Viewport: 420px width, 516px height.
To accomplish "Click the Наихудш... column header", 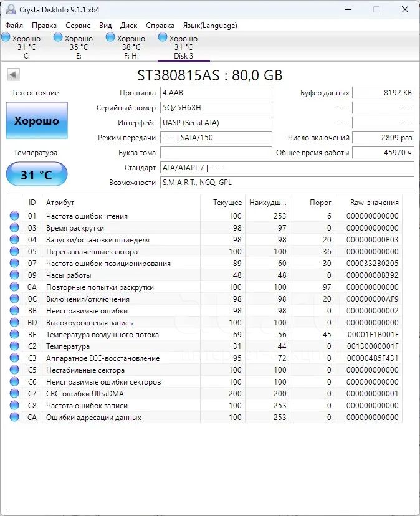I will coord(268,203).
